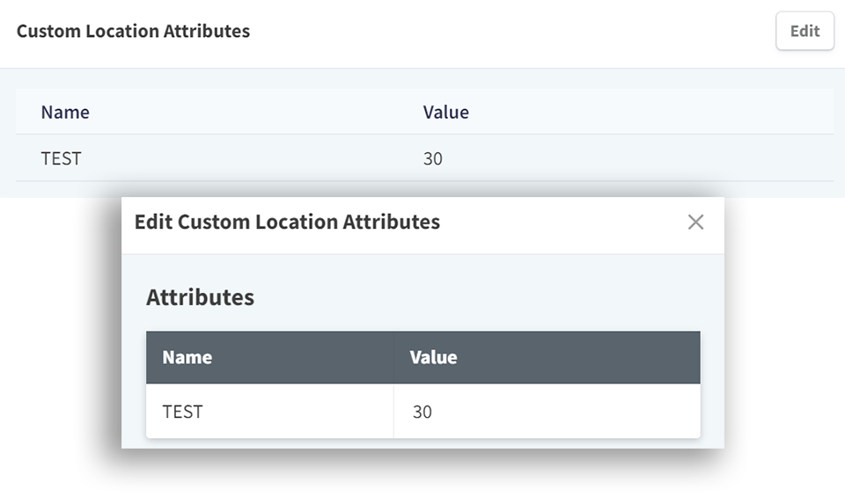Click the Name column header in top table

pyautogui.click(x=65, y=112)
